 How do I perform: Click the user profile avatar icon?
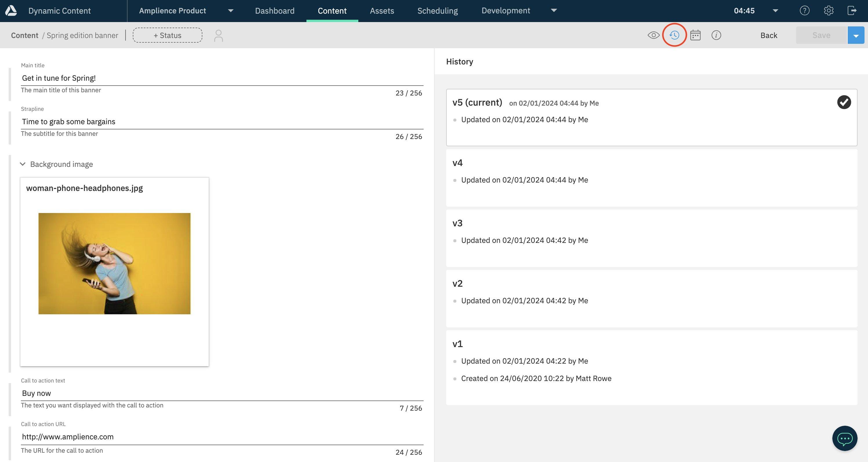[219, 35]
